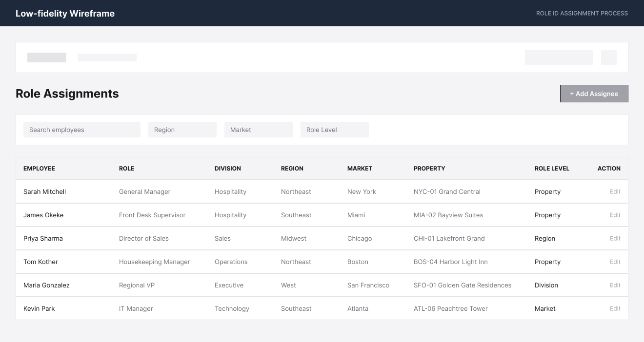Select employee name Priya Sharma
644x342 pixels.
(43, 238)
